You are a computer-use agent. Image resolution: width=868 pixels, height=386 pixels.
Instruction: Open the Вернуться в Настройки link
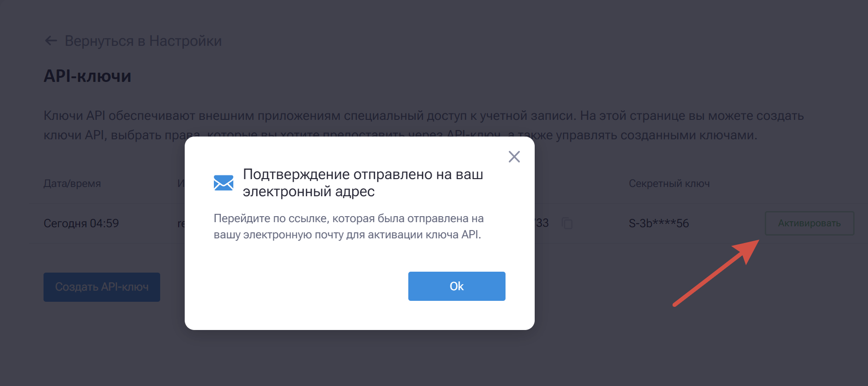click(x=133, y=41)
